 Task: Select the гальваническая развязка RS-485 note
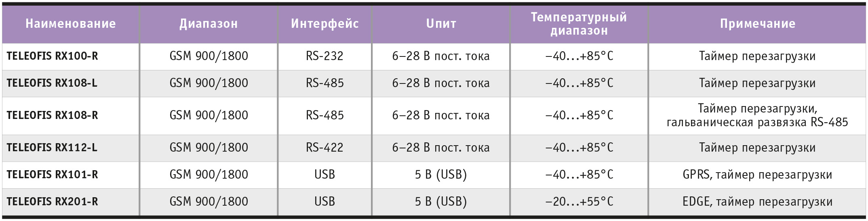click(x=757, y=122)
